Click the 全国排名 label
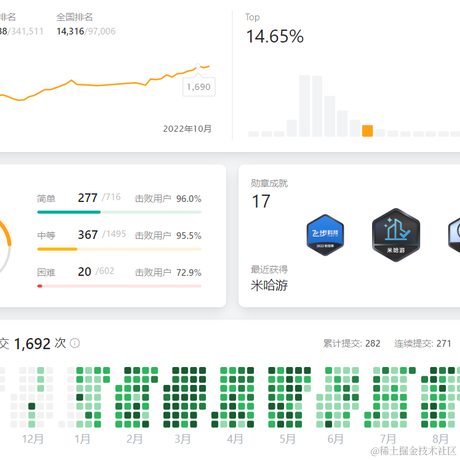460x460 pixels. coord(74,17)
